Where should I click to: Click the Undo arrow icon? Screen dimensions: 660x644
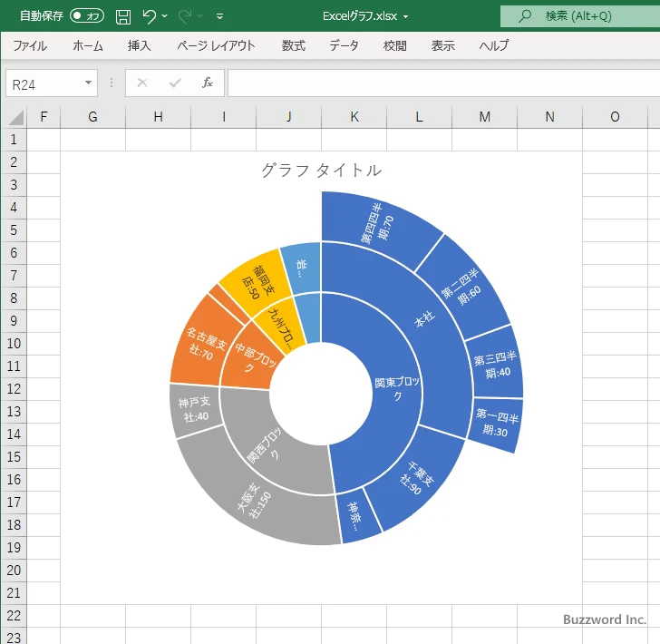[149, 16]
